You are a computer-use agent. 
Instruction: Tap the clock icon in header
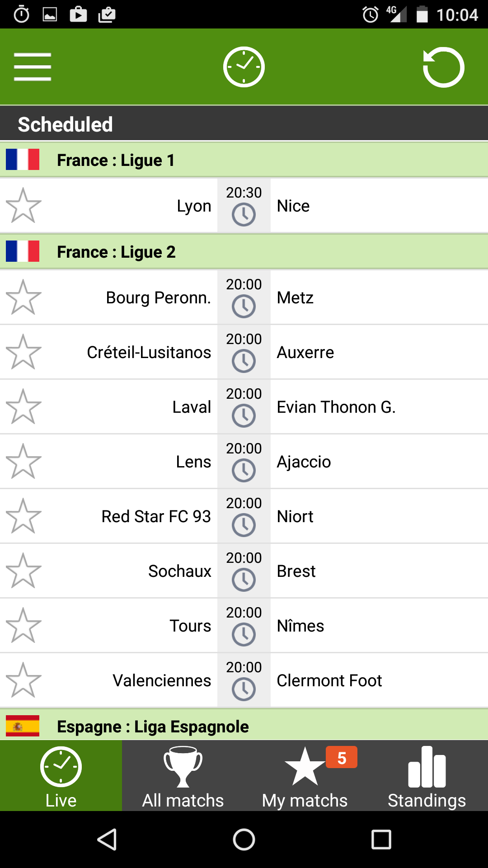tap(244, 67)
